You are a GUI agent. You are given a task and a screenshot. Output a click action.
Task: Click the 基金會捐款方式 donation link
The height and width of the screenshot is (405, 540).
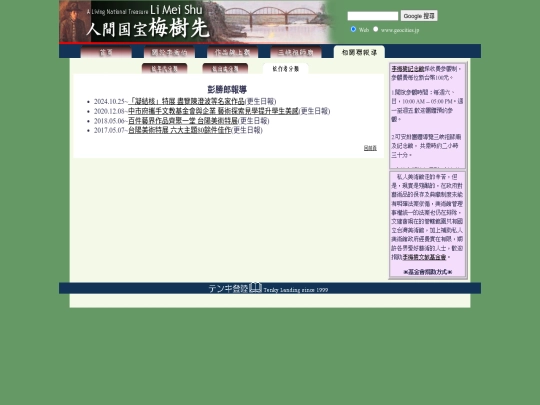tap(427, 272)
